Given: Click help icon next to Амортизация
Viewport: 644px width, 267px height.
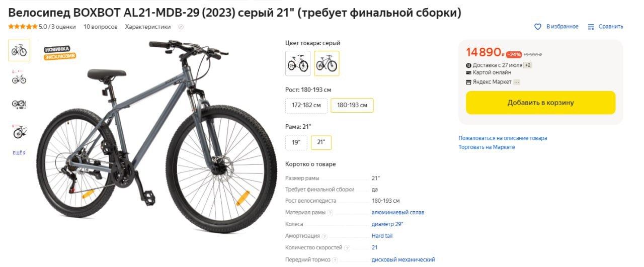Looking at the screenshot, I should tap(325, 236).
